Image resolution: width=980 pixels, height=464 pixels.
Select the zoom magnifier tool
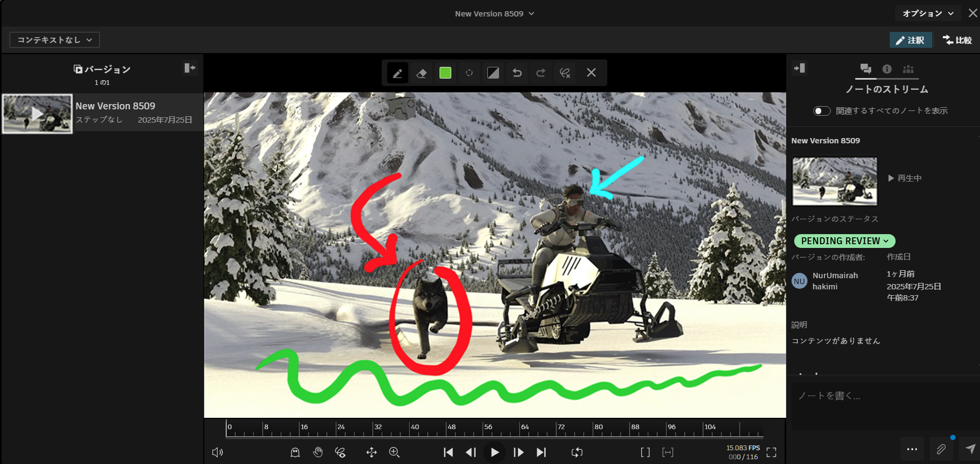click(x=394, y=452)
